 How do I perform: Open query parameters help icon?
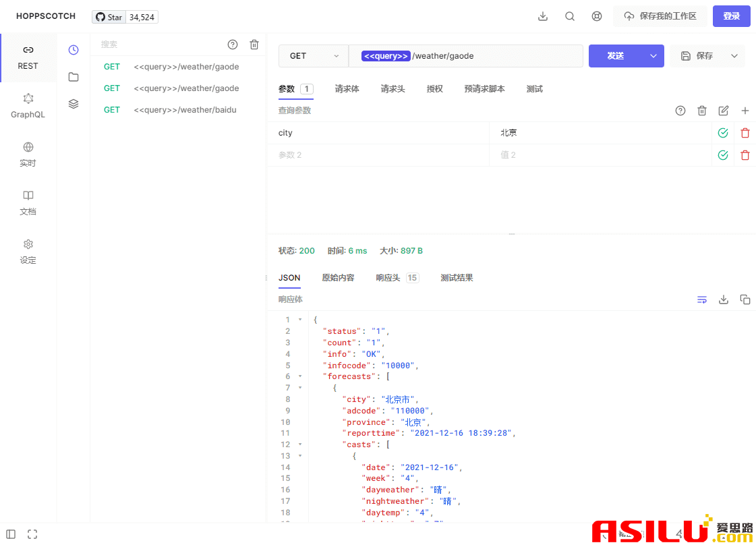(x=680, y=111)
